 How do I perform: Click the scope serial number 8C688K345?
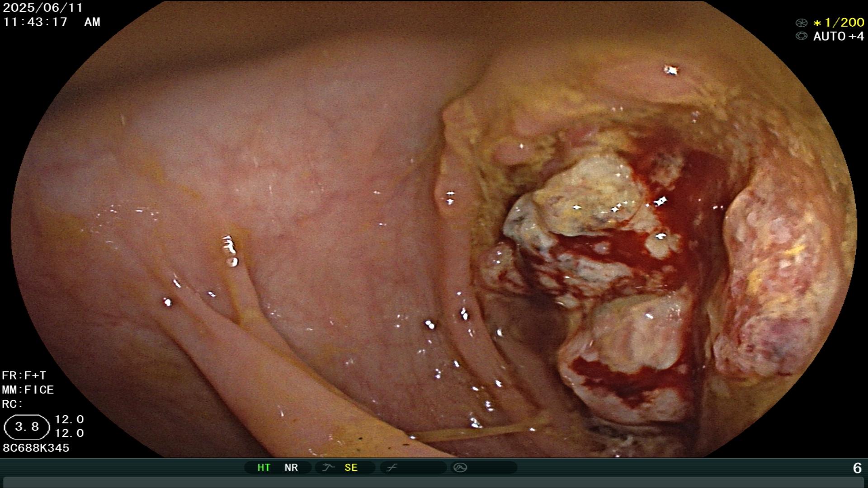(36, 448)
